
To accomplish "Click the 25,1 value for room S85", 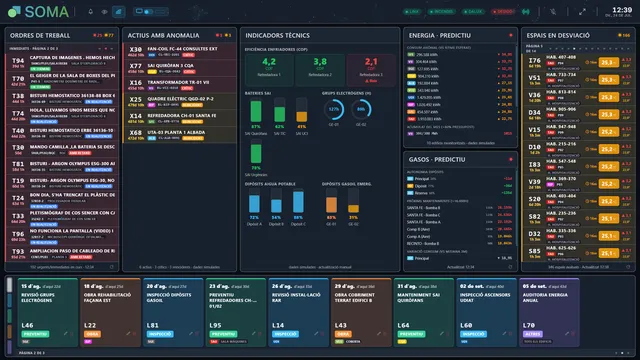I will click(609, 253).
